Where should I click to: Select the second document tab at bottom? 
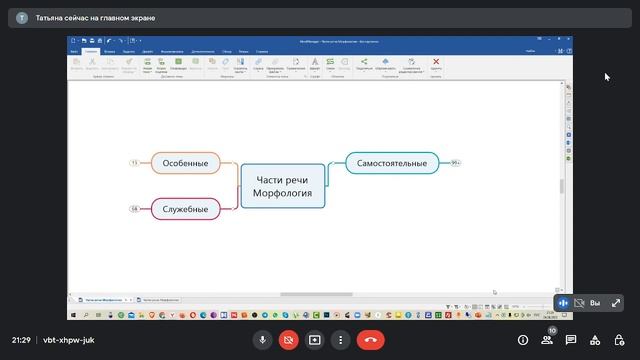158,300
